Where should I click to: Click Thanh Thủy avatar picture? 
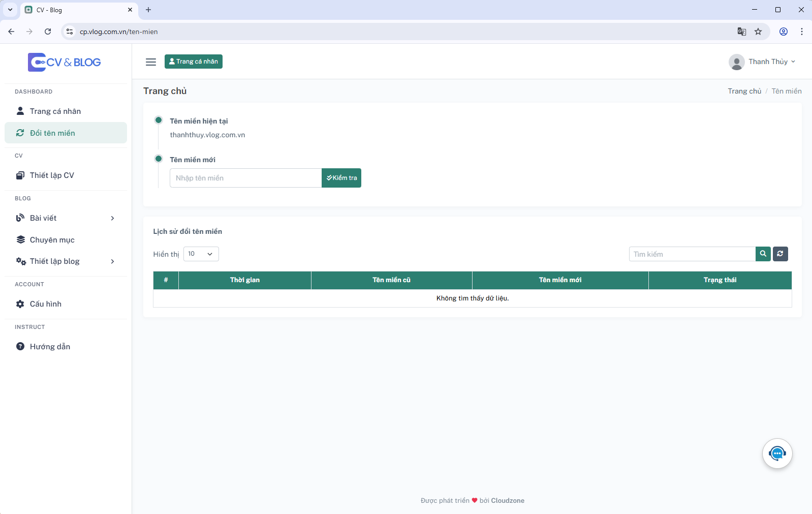tap(736, 62)
